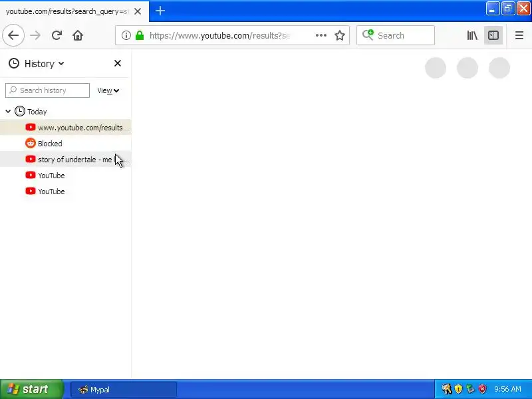
Task: Open the View dropdown in History sidebar
Action: pos(108,90)
